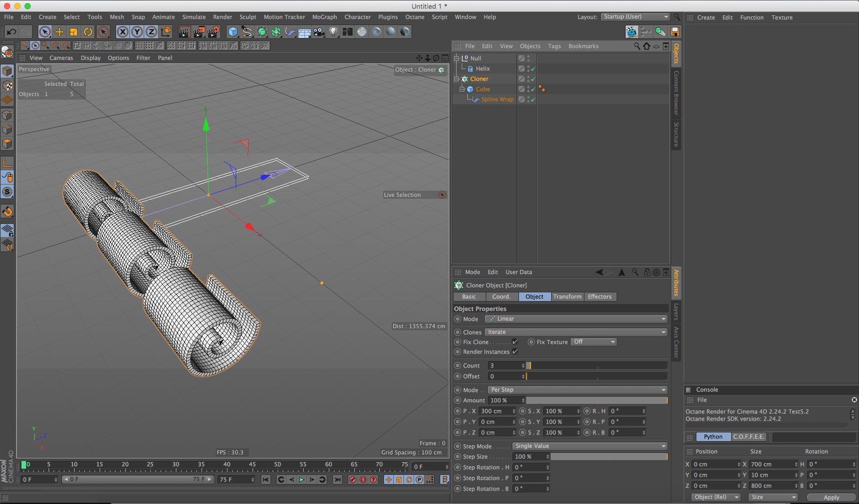
Task: Open the MoGraph menu
Action: tap(324, 17)
